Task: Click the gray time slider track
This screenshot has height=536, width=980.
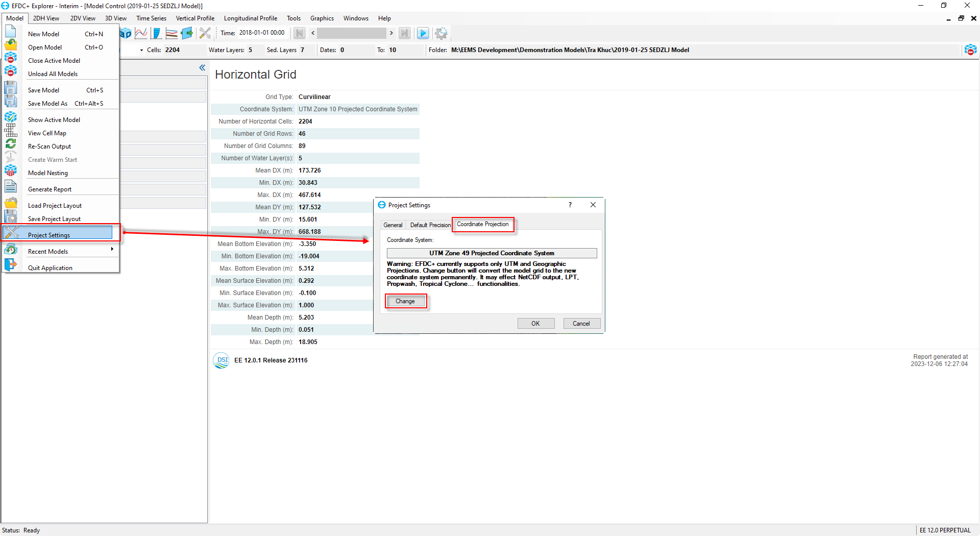Action: pyautogui.click(x=352, y=34)
